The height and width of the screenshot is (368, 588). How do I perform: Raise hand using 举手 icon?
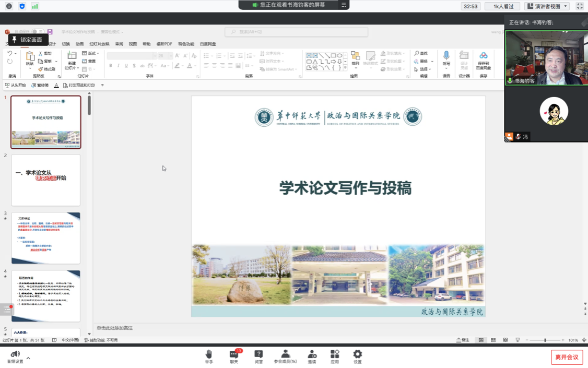[209, 356]
